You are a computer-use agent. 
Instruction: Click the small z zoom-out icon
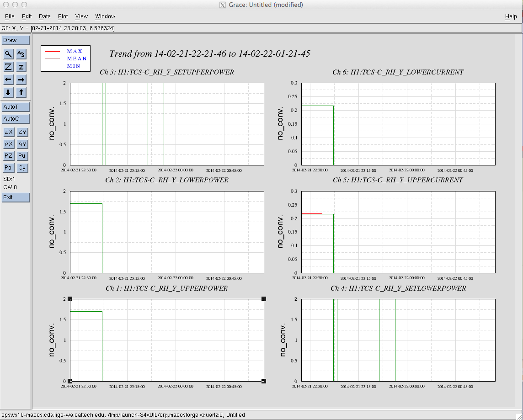pos(21,67)
